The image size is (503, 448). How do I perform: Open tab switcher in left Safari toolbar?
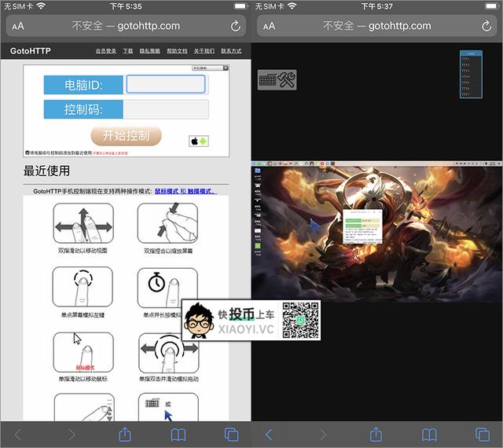point(231,435)
